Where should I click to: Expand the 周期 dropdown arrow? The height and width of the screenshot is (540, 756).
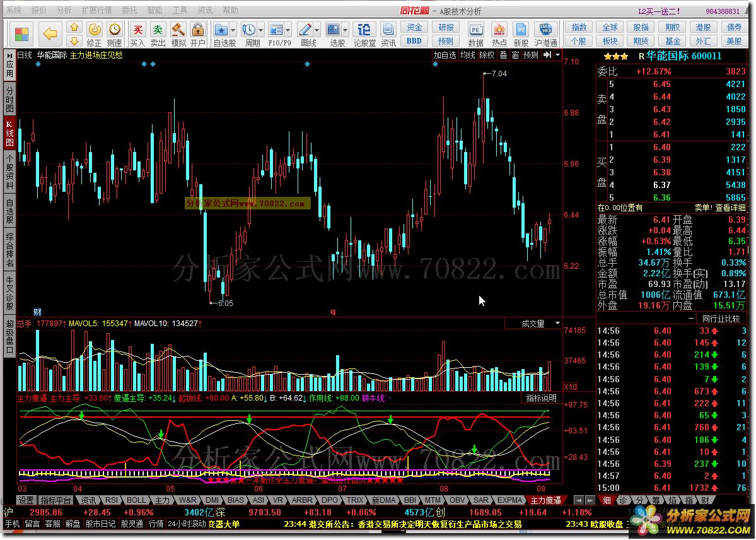pos(261,30)
